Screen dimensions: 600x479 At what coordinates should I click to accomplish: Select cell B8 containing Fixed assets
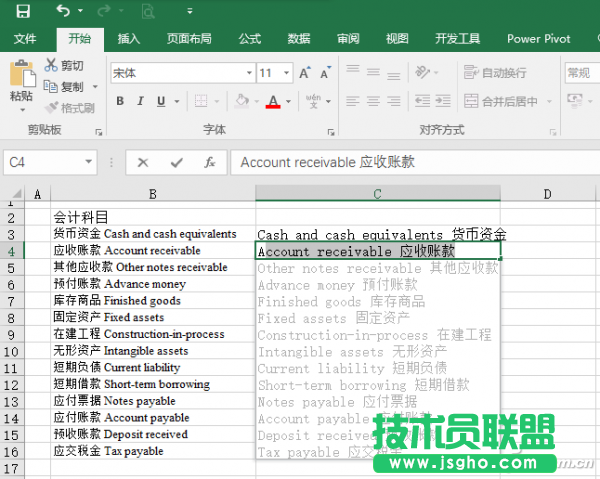152,317
